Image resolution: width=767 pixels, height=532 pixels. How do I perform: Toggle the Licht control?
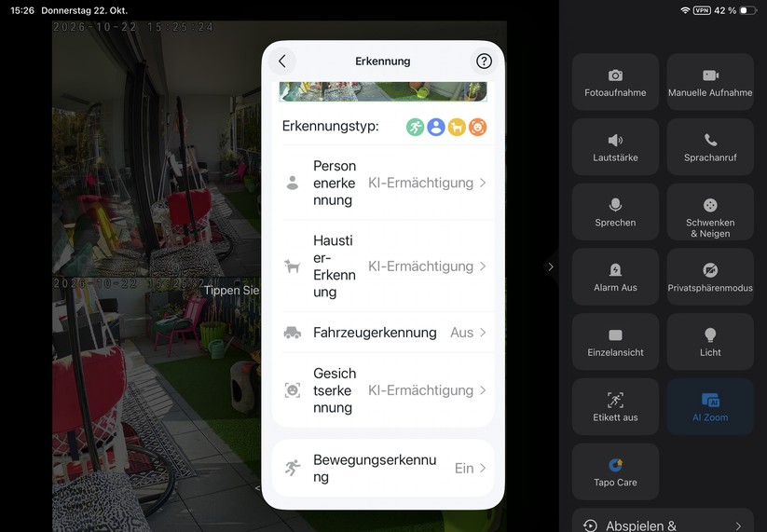click(x=710, y=342)
